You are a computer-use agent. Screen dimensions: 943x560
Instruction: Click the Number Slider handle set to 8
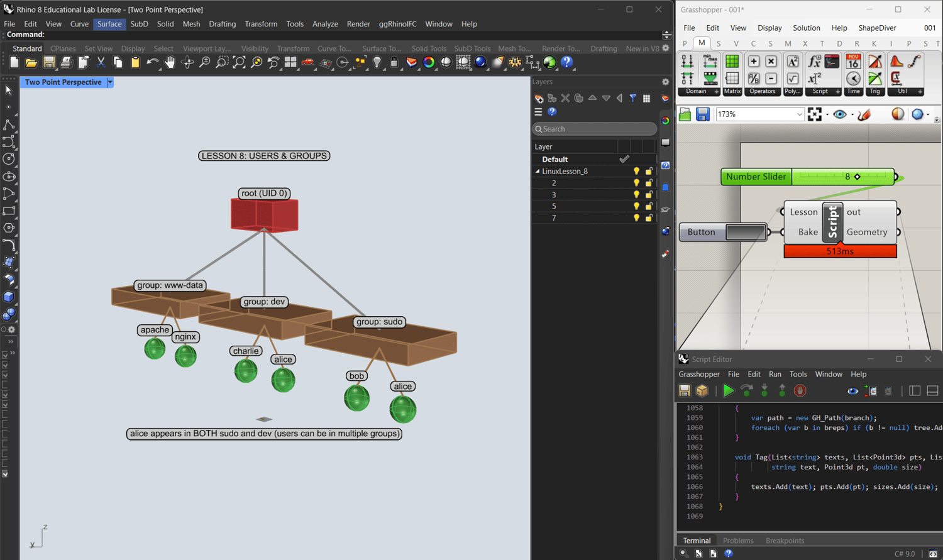[x=857, y=177]
